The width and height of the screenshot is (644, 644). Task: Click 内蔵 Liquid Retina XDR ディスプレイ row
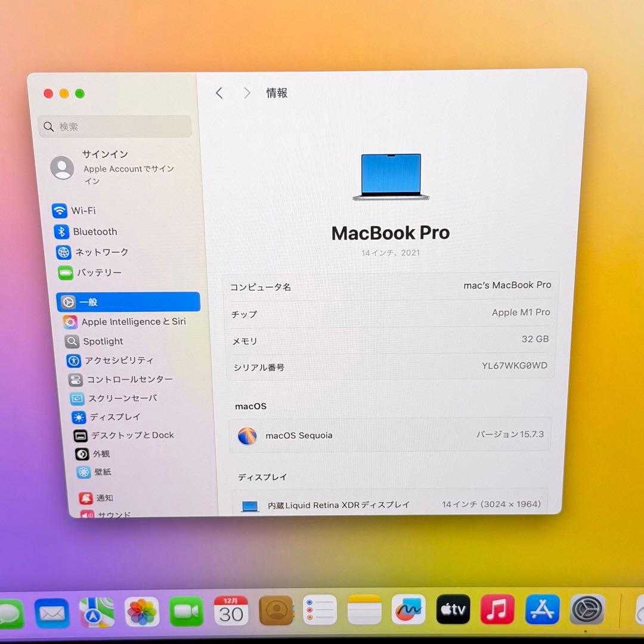pyautogui.click(x=390, y=504)
